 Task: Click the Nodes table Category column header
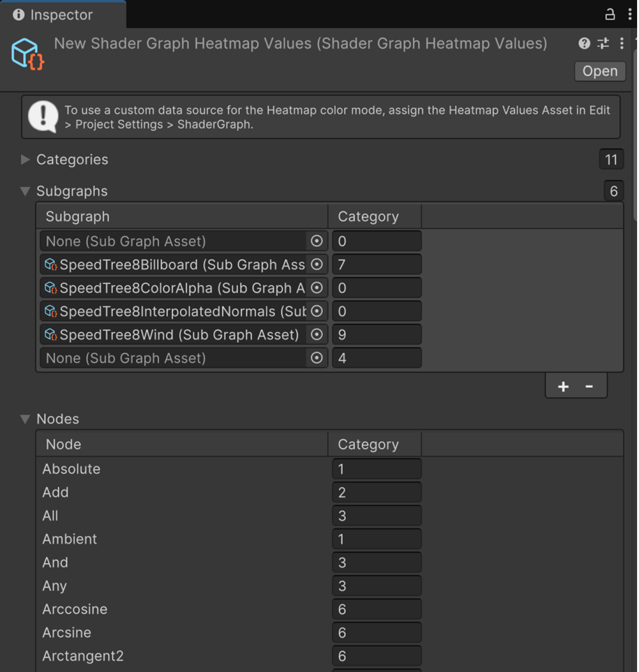coord(375,444)
